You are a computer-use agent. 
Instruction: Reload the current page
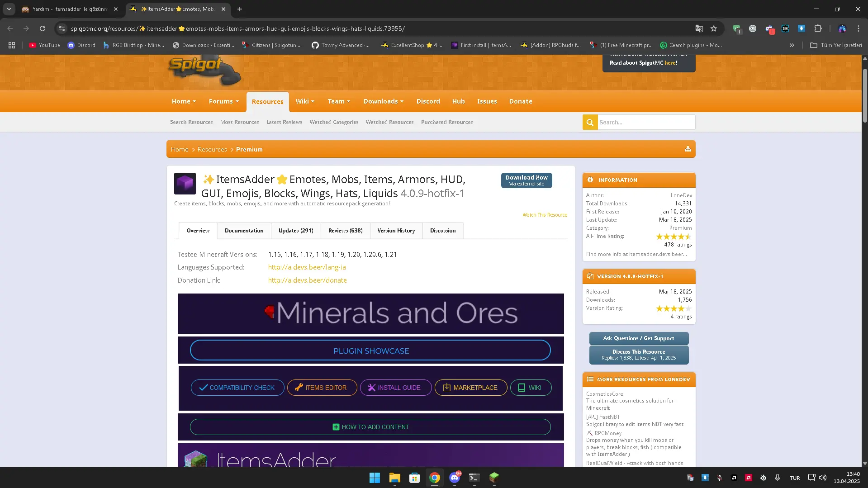43,28
